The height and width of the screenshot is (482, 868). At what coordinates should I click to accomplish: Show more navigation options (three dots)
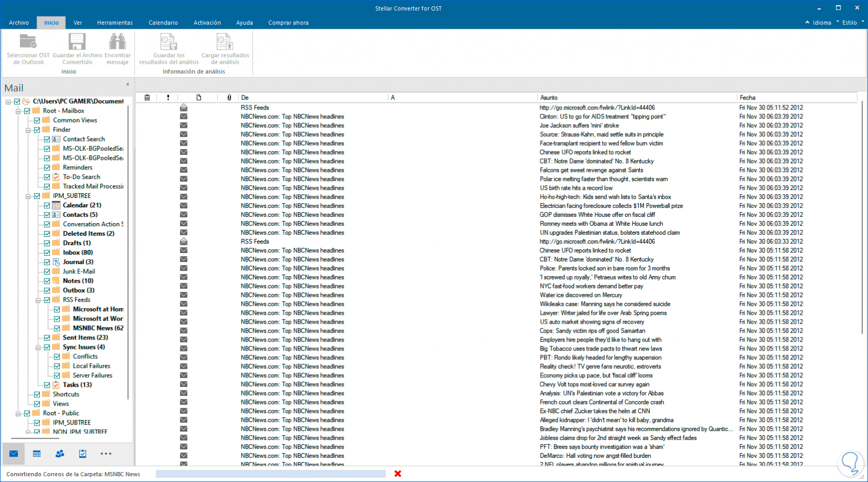coord(106,454)
